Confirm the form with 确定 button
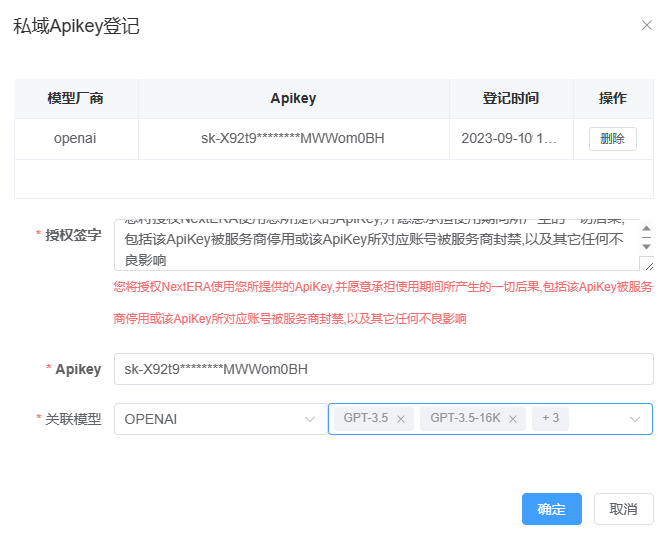This screenshot has height=538, width=669. [551, 509]
